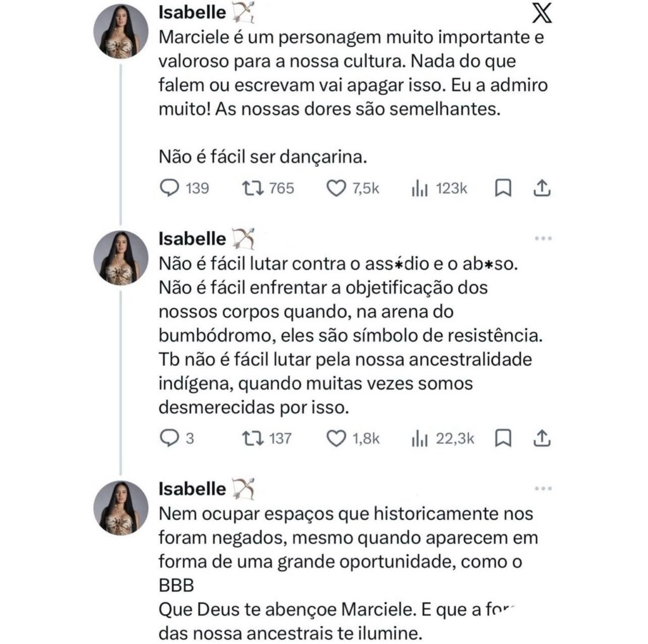The width and height of the screenshot is (648, 644).
Task: Bookmark the first tweet about Marciele
Action: [502, 188]
